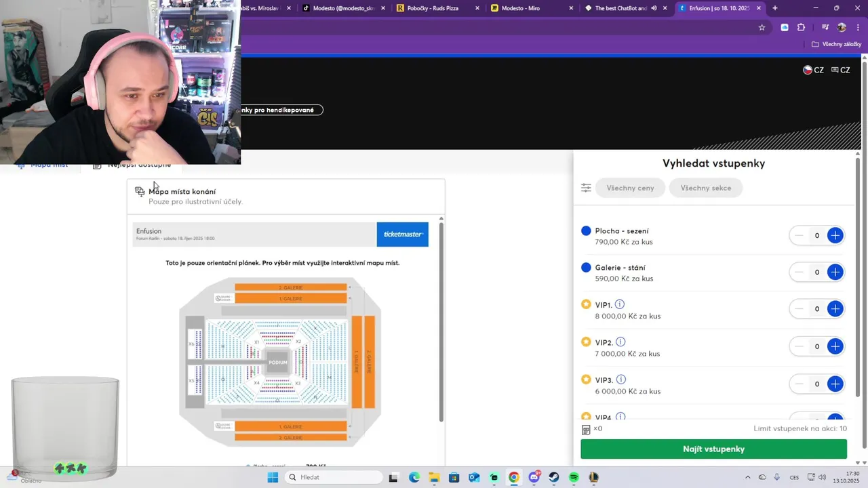
Task: Bookmark this page with the star icon
Action: click(762, 28)
